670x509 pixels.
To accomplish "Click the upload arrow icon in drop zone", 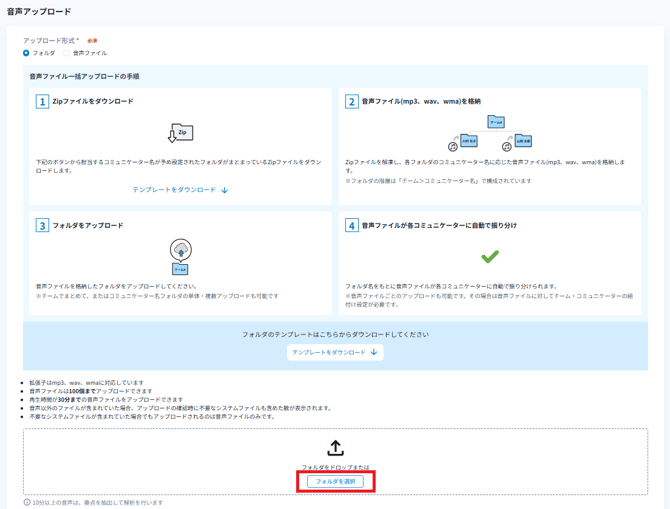I will (335, 448).
